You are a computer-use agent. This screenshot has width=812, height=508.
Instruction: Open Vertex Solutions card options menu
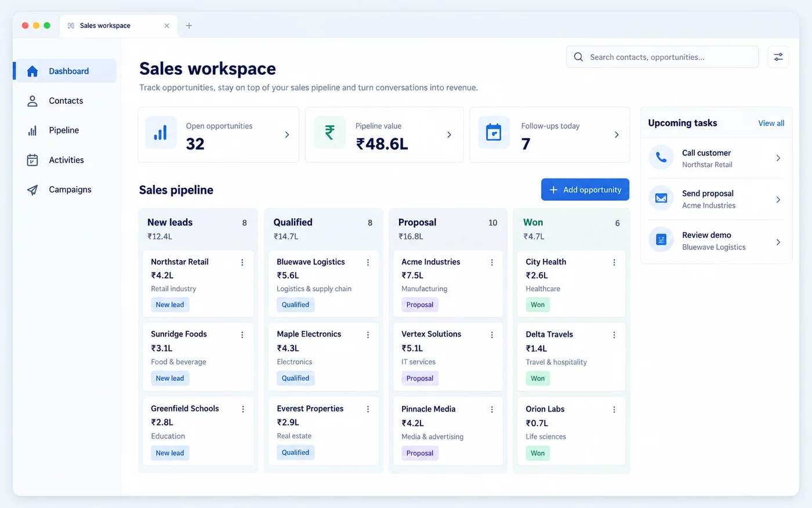[492, 335]
